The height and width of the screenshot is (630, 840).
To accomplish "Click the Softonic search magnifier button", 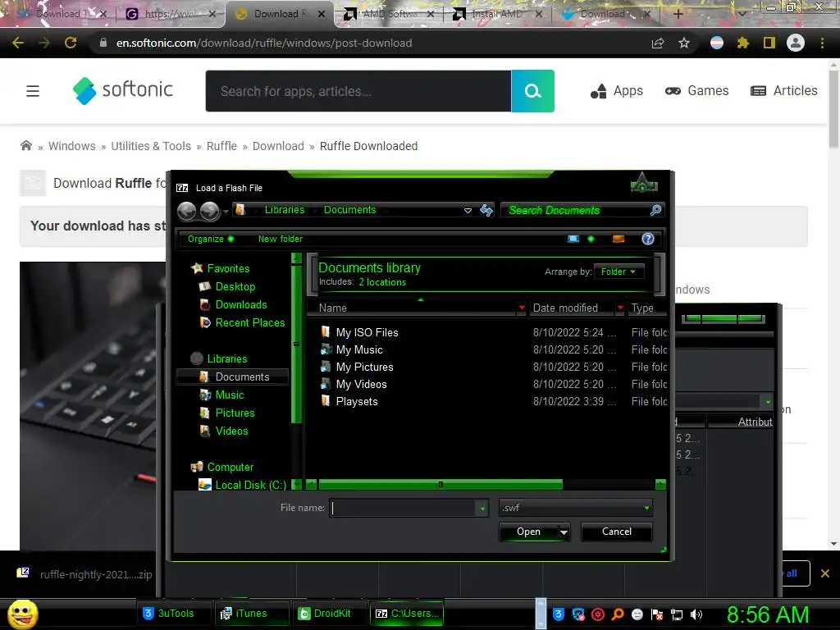I will [x=532, y=91].
